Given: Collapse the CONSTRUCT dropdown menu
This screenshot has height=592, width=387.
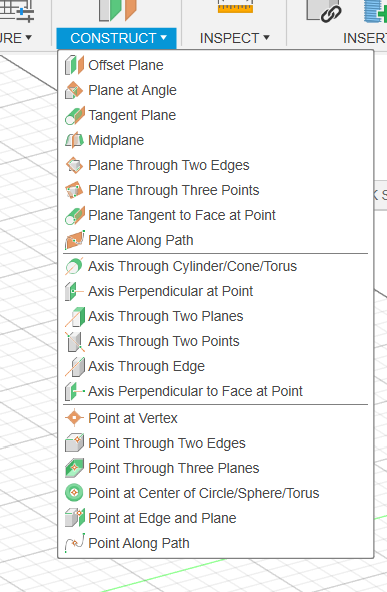Looking at the screenshot, I should 116,38.
